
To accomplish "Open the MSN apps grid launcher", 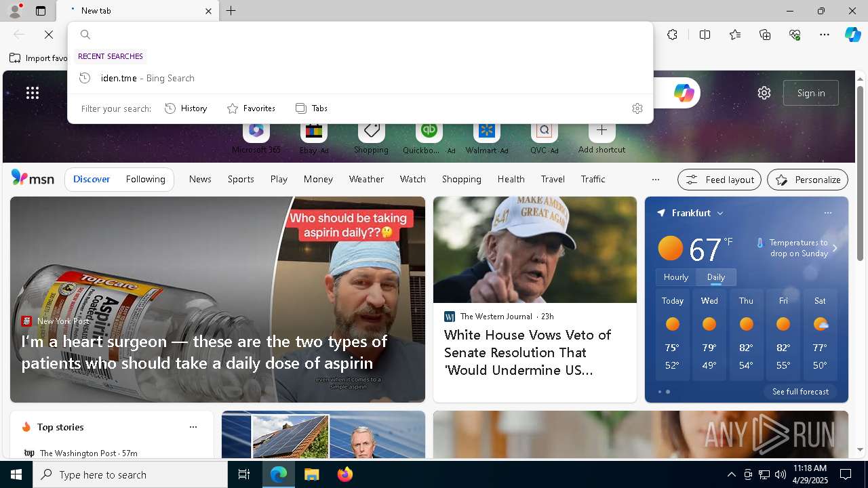I will coord(33,93).
